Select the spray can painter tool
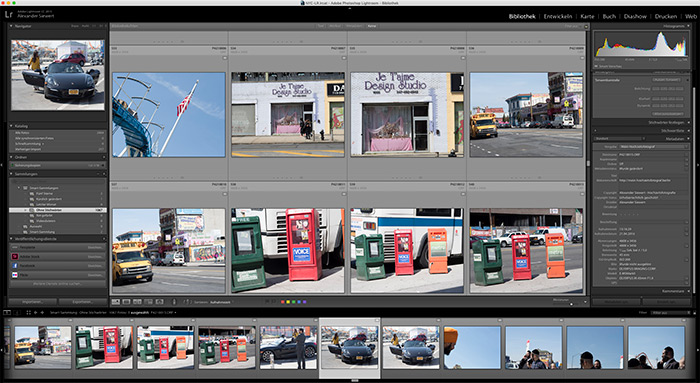The height and width of the screenshot is (383, 700). (x=174, y=302)
